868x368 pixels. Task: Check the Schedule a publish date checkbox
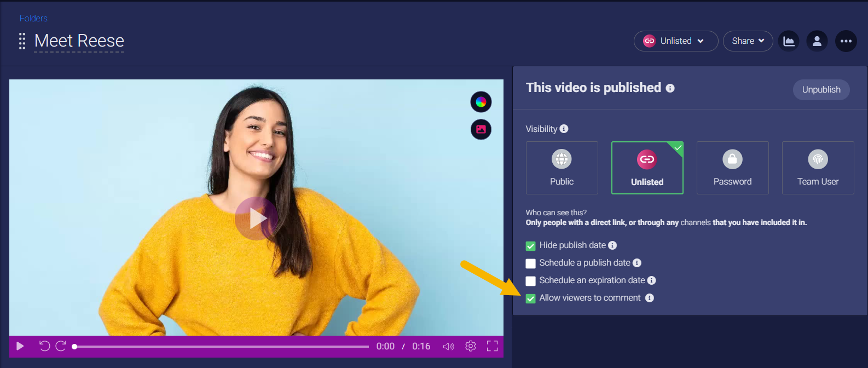coord(530,263)
